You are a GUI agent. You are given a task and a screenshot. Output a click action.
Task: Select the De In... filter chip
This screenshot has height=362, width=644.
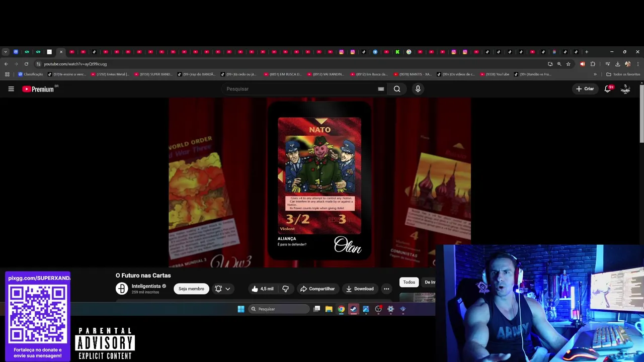[x=429, y=282]
